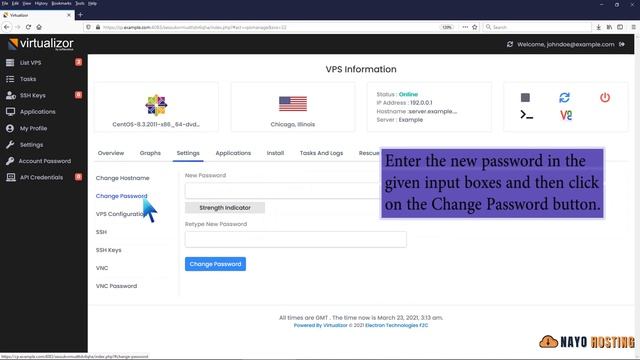The image size is (640, 360).
Task: Open the Bookmarks menu in browser
Action: (x=61, y=3)
